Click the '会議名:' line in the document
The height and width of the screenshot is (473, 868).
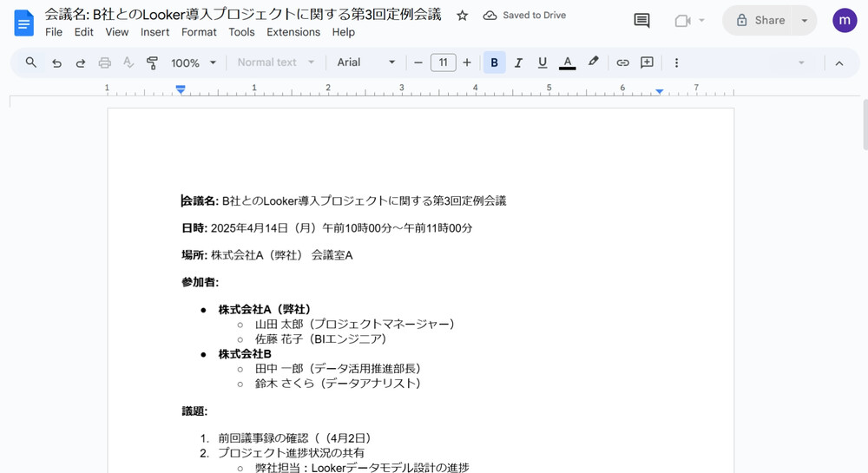(344, 200)
